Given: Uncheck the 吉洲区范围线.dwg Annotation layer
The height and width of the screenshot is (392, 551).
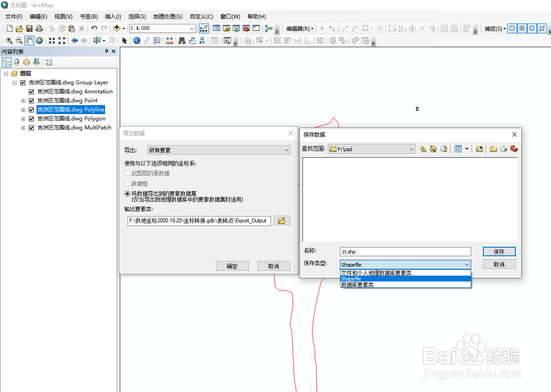Looking at the screenshot, I should pyautogui.click(x=31, y=91).
